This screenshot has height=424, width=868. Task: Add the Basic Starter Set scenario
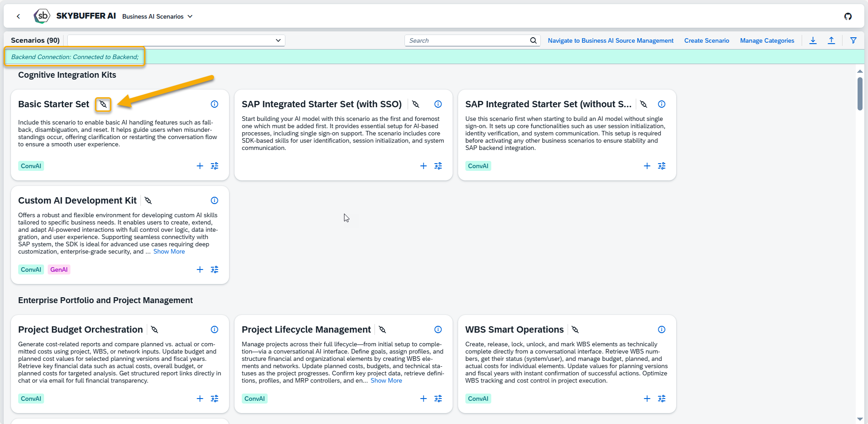click(200, 166)
